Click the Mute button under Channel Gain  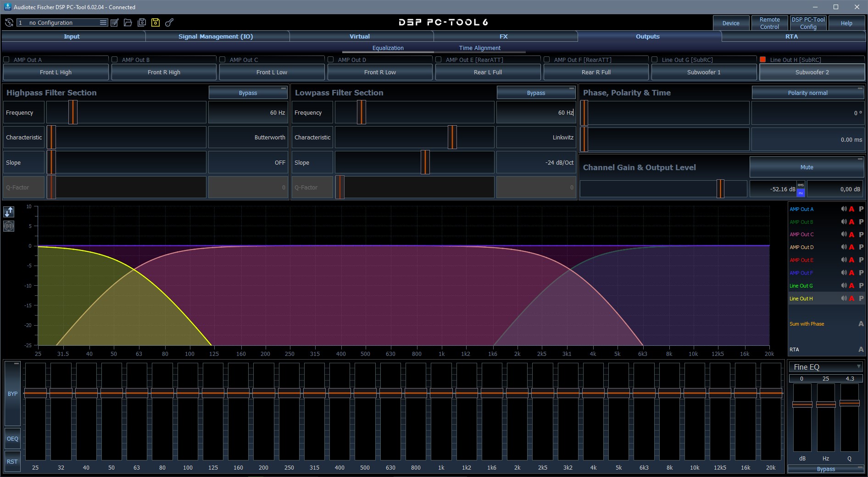[807, 167]
